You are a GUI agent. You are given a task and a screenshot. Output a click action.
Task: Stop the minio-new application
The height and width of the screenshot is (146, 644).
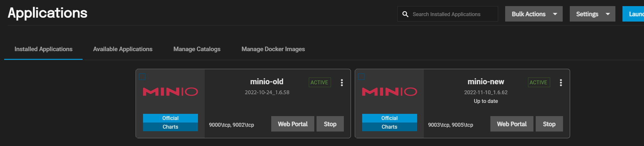point(549,124)
